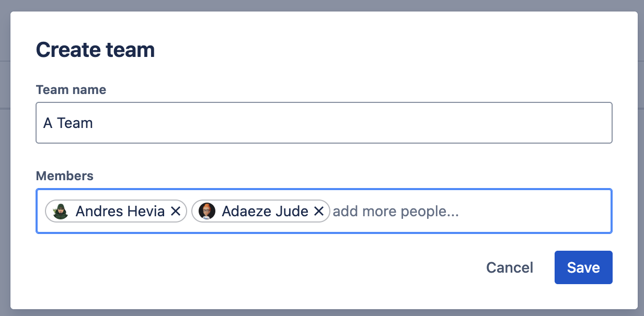
Task: Cancel team creation
Action: [x=509, y=267]
